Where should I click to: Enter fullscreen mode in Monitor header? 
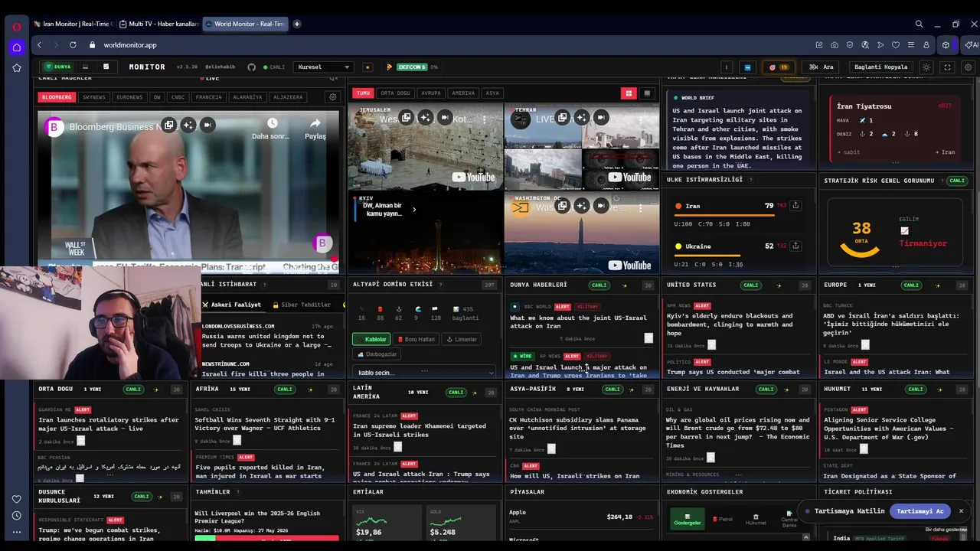(x=947, y=67)
